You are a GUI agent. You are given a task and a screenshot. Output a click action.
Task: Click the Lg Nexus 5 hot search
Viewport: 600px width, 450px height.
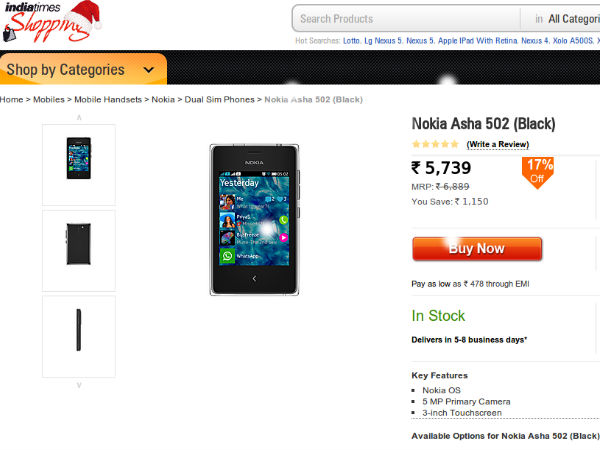point(383,41)
